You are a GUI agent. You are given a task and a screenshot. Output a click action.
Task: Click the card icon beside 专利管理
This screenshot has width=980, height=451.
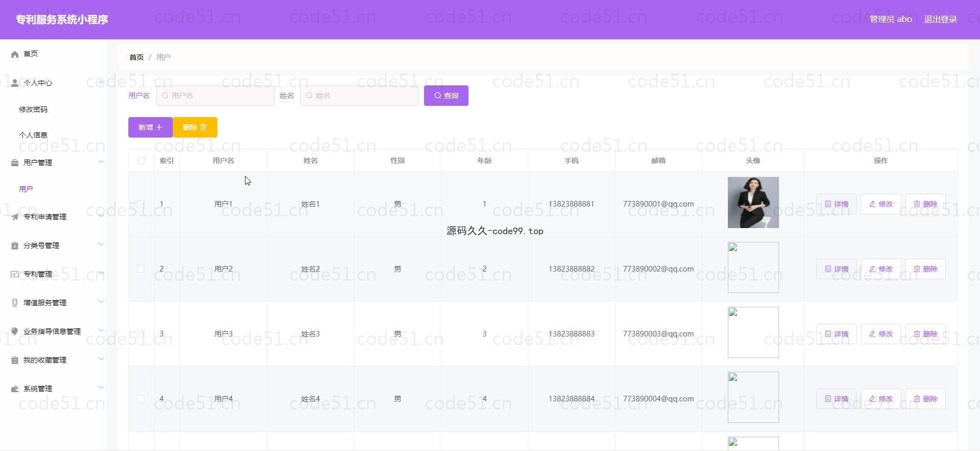(x=15, y=274)
